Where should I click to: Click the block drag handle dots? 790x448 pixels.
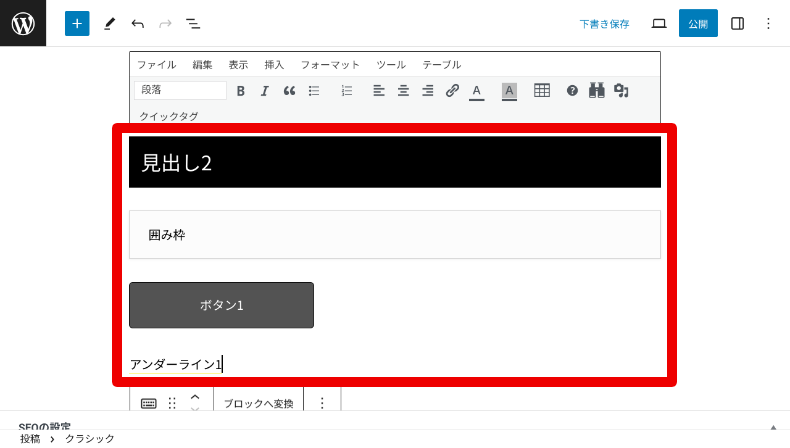coord(172,403)
